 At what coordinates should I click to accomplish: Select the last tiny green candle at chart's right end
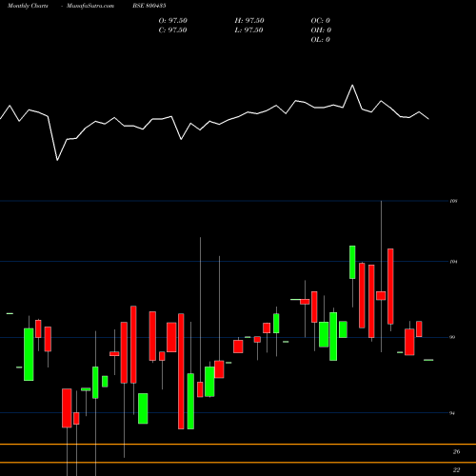click(428, 360)
